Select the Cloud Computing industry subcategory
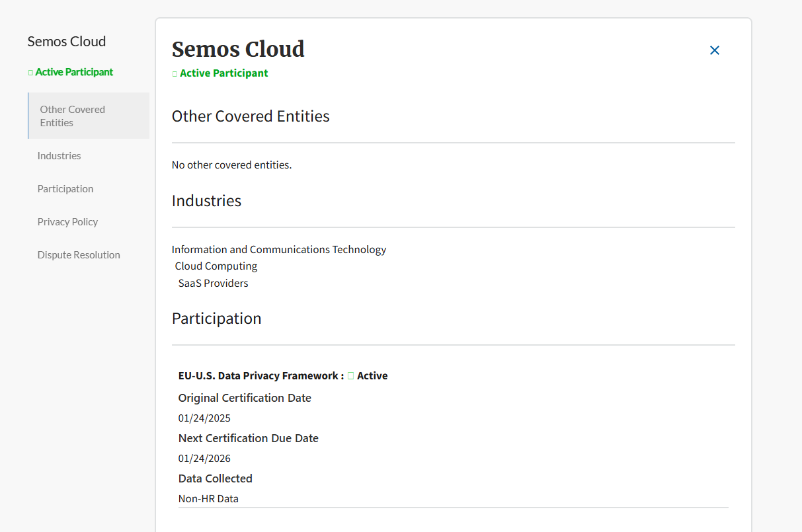The height and width of the screenshot is (532, 802). click(x=216, y=266)
